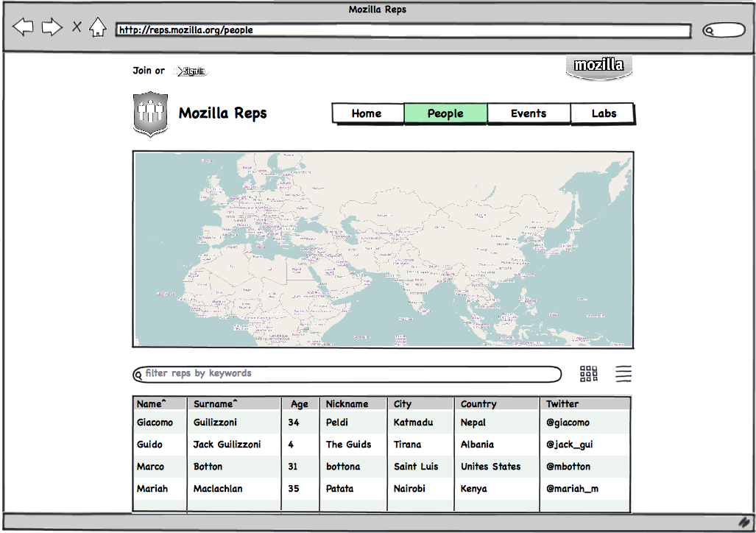This screenshot has width=756, height=533.
Task: Click the browser forward arrow
Action: click(x=52, y=27)
